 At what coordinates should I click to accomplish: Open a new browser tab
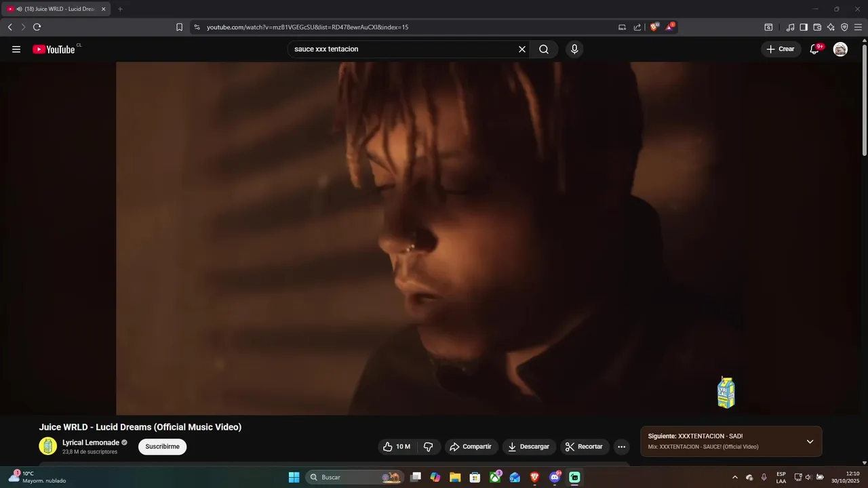(x=120, y=9)
